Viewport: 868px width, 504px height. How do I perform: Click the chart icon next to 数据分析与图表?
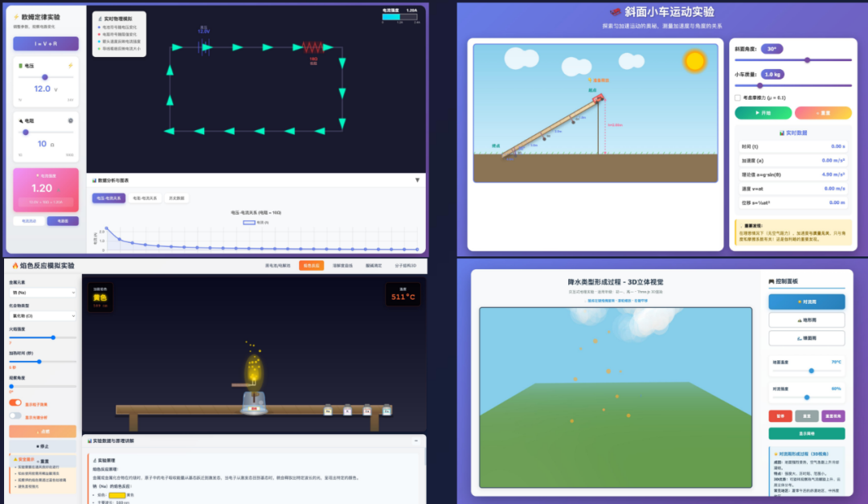(93, 181)
